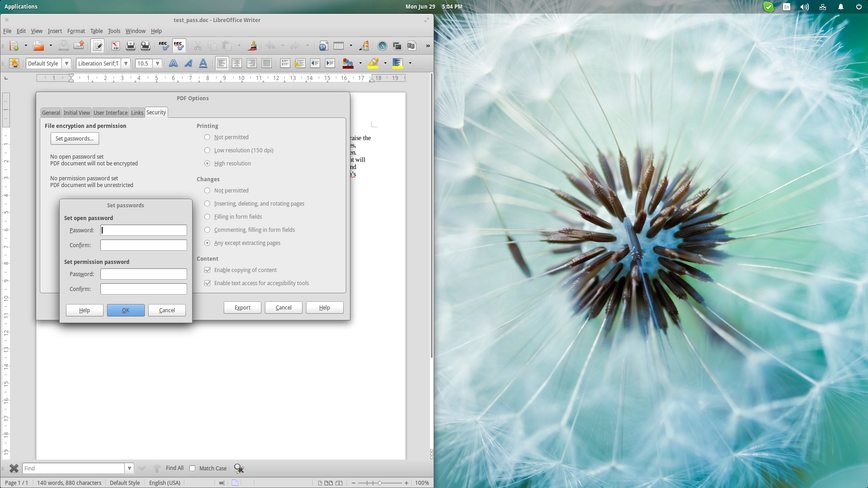The height and width of the screenshot is (488, 868).
Task: Click Cancel in Set passwords dialog
Action: pos(167,310)
